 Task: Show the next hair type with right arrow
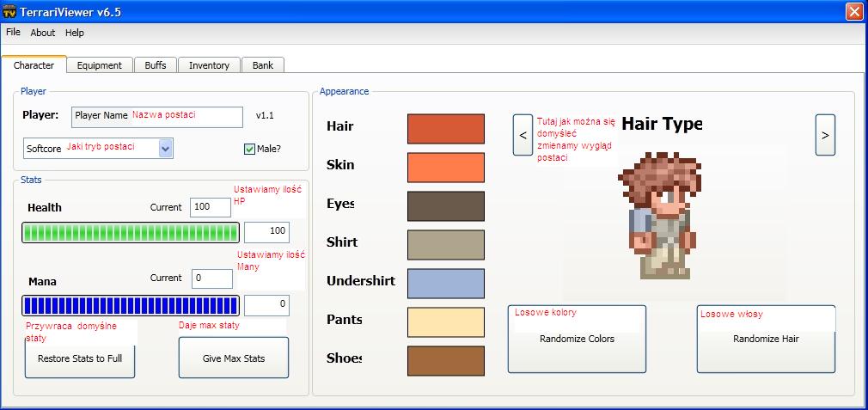(x=825, y=135)
